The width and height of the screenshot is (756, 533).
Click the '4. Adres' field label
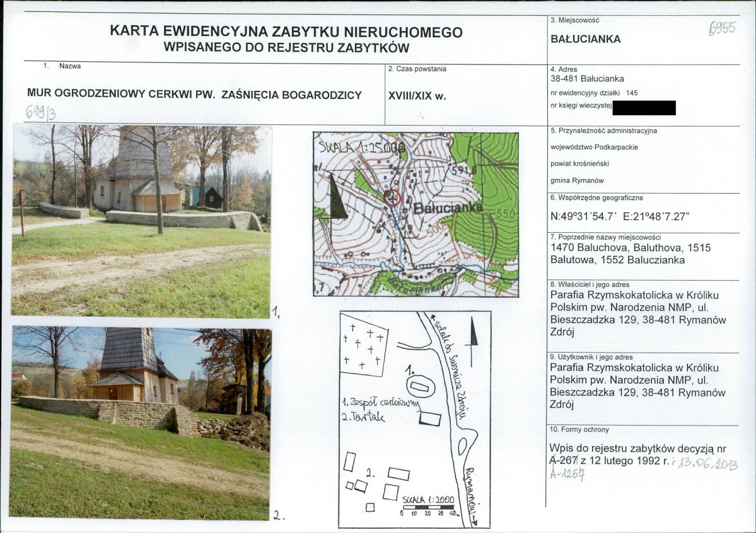pos(564,69)
